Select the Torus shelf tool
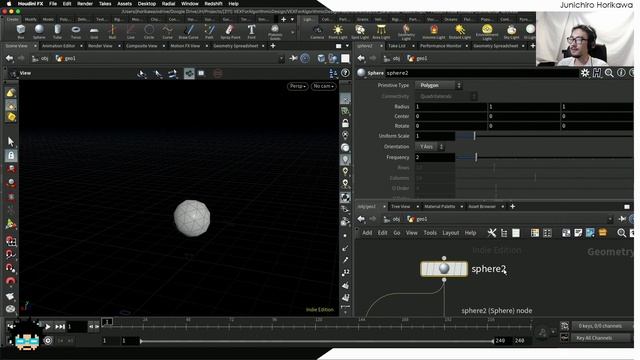Screen dimensions: 640x360 pyautogui.click(x=76, y=31)
